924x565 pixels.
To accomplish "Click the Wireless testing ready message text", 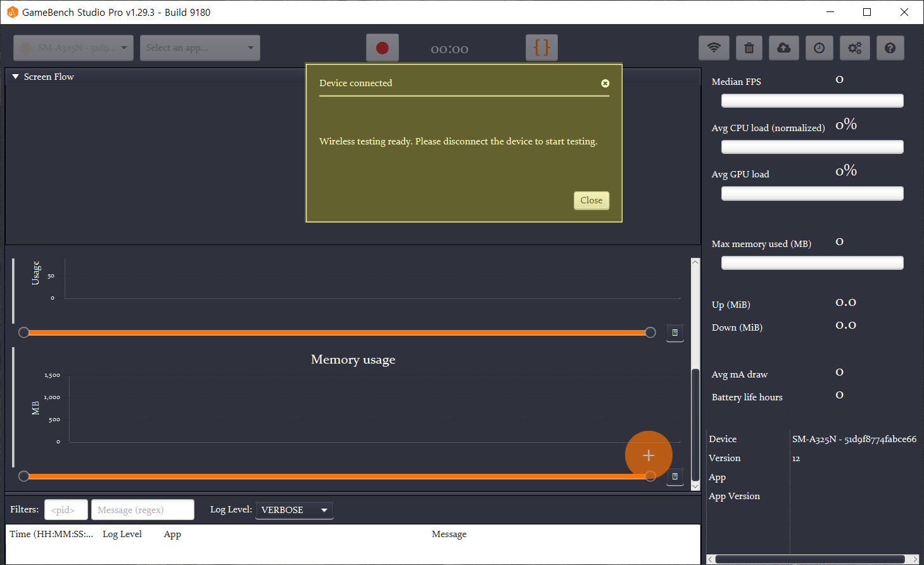I will (x=459, y=141).
